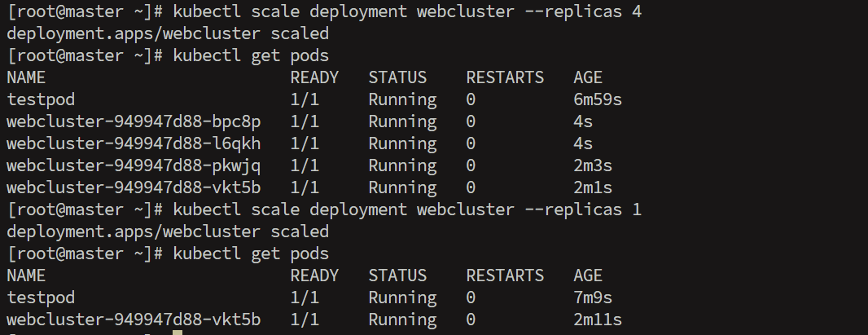Image resolution: width=868 pixels, height=335 pixels.
Task: Click the second AGE column header
Action: point(588,275)
